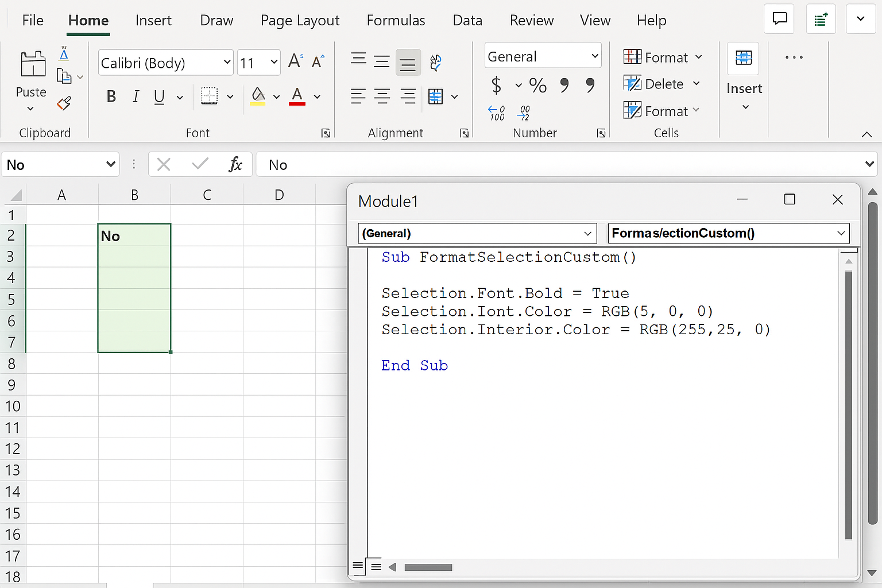This screenshot has height=588, width=882.
Task: Click Module1 vertical scrollbar thumb
Action: (848, 405)
